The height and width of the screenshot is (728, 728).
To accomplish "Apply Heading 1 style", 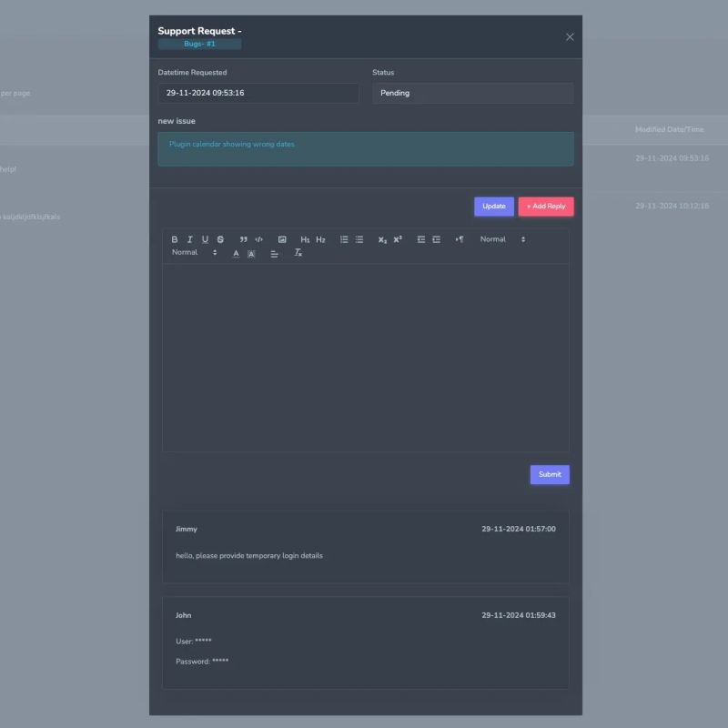I will tap(305, 239).
